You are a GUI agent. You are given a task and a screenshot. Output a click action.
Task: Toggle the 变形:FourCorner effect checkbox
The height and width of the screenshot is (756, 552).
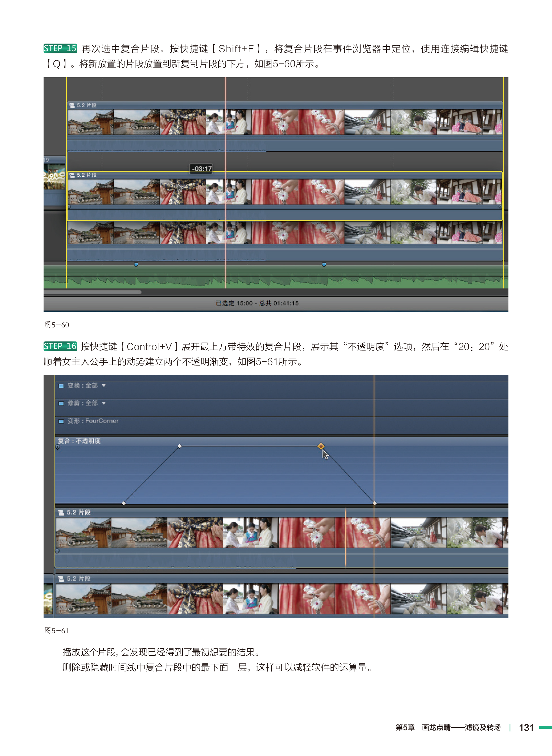point(61,421)
